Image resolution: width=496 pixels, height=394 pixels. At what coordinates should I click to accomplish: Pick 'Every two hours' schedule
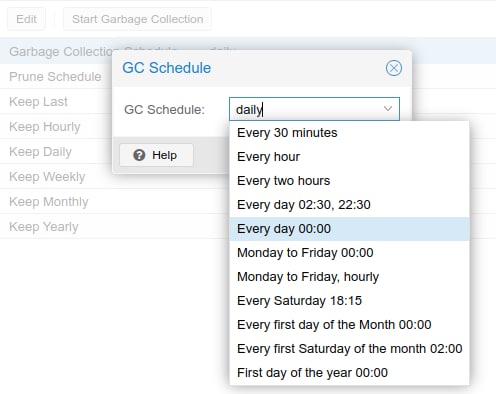[x=349, y=181]
